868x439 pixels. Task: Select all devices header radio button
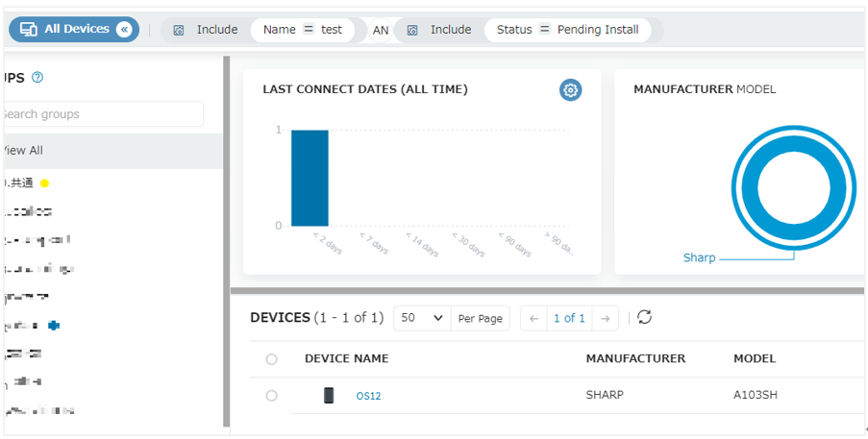point(271,359)
